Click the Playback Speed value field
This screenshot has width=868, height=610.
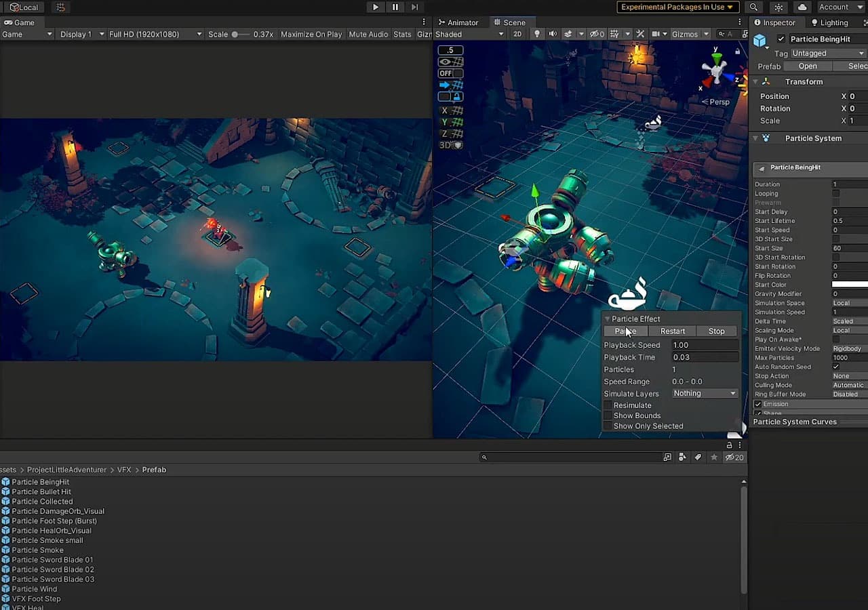[705, 345]
